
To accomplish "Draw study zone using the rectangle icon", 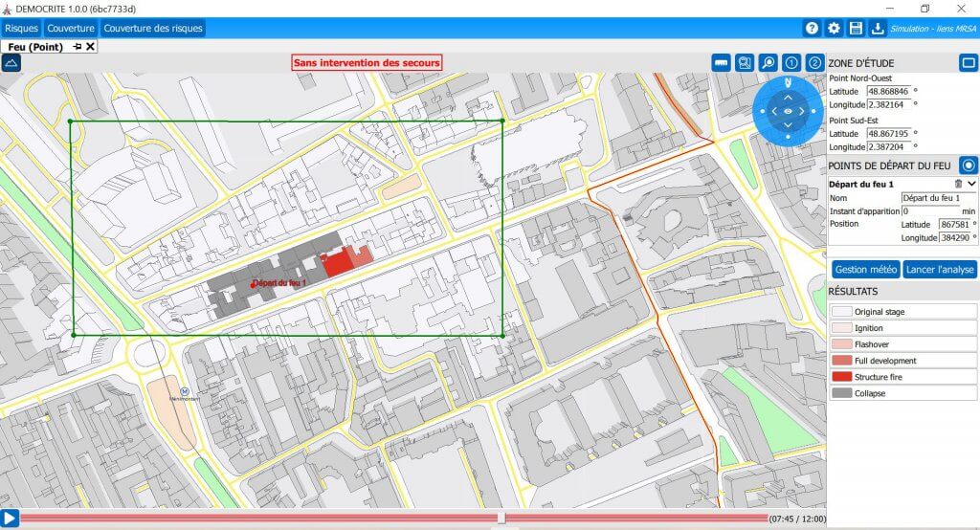I will point(968,62).
